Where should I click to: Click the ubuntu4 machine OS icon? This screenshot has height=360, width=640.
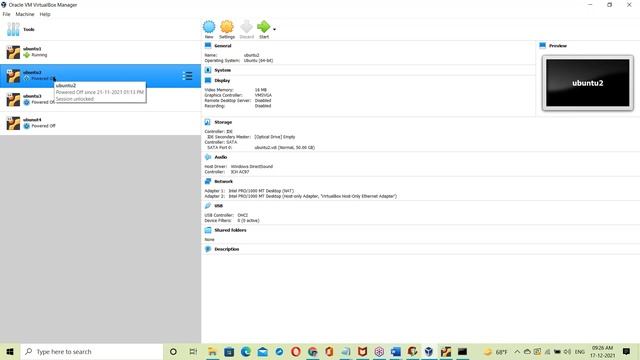pyautogui.click(x=13, y=123)
